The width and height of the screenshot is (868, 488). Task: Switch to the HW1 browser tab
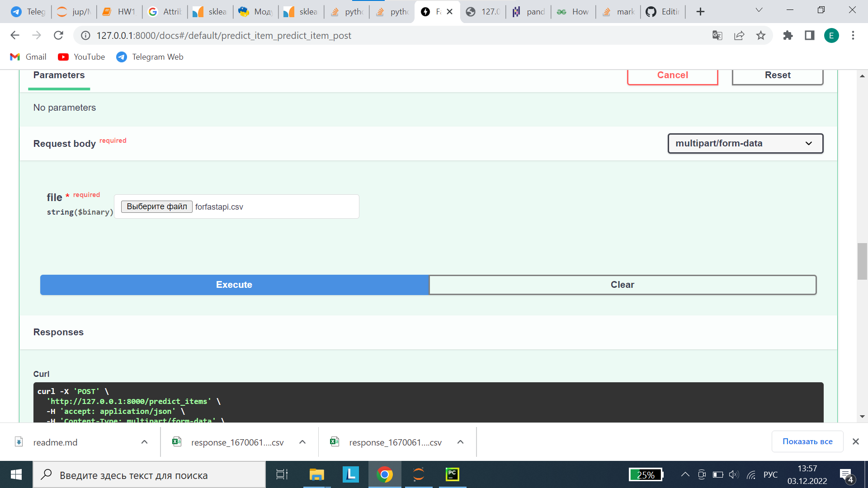pyautogui.click(x=119, y=12)
